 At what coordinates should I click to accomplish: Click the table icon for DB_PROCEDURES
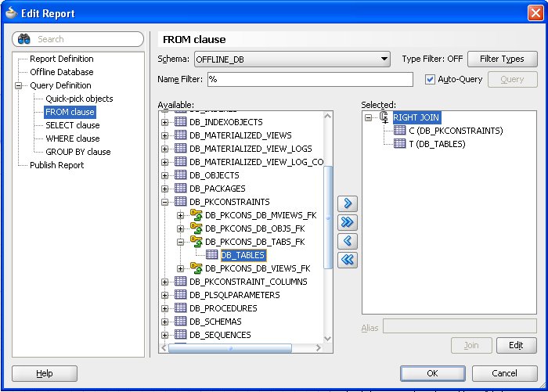(x=180, y=307)
